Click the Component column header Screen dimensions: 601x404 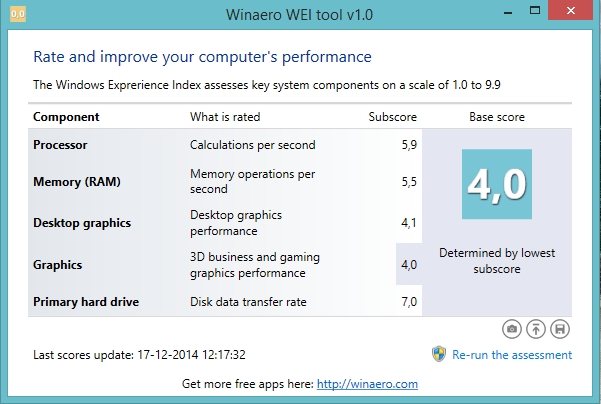(66, 117)
